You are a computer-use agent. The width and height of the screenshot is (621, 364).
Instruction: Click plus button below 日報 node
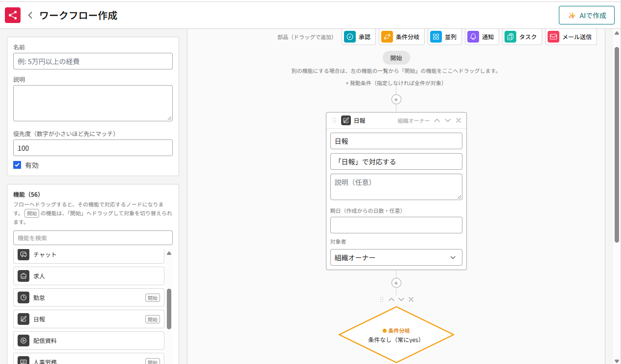(x=396, y=283)
